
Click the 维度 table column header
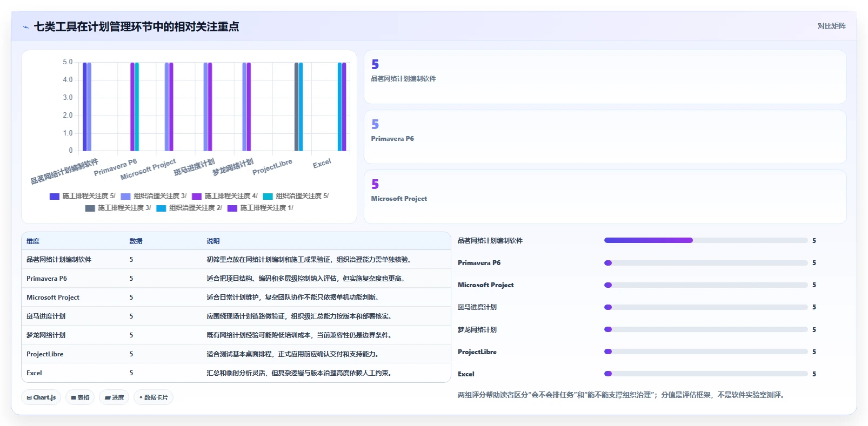coord(33,241)
